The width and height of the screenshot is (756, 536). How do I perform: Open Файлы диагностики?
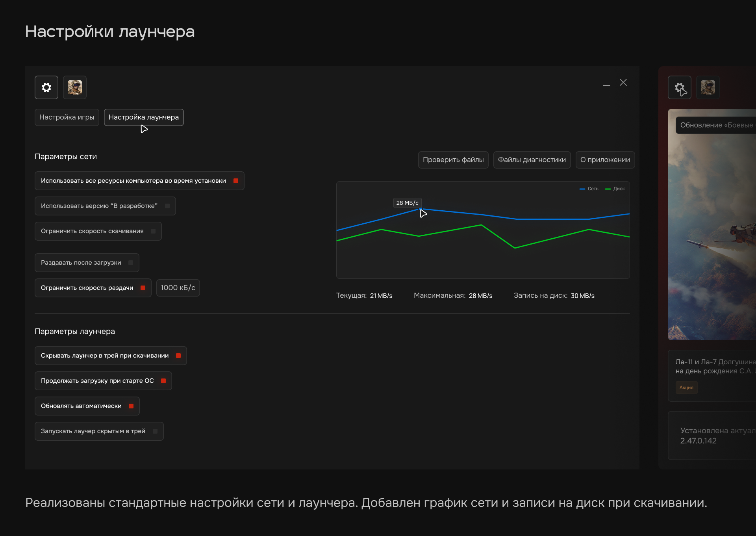click(532, 160)
